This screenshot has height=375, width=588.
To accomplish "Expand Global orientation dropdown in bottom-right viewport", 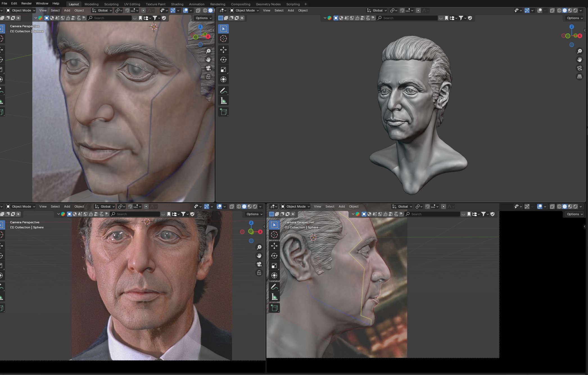I will point(402,206).
